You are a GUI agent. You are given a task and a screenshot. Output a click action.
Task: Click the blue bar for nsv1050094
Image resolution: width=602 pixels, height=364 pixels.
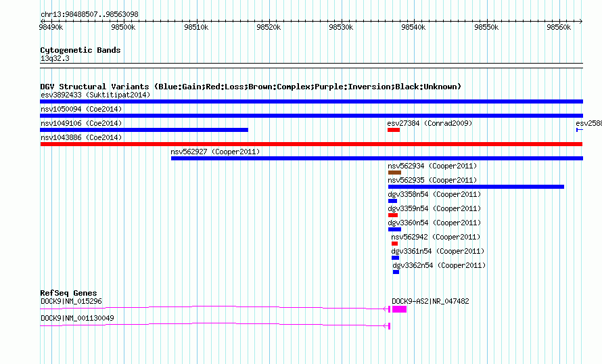click(311, 116)
